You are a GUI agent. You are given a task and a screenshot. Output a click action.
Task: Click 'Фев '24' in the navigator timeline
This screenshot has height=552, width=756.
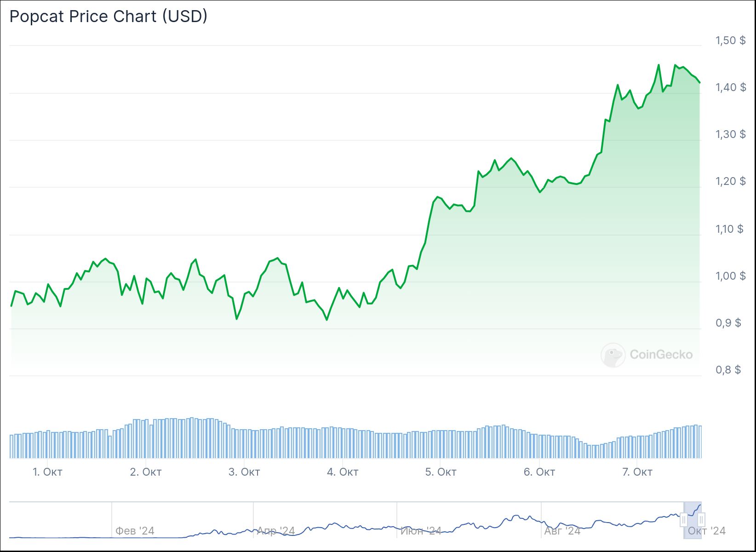click(135, 531)
